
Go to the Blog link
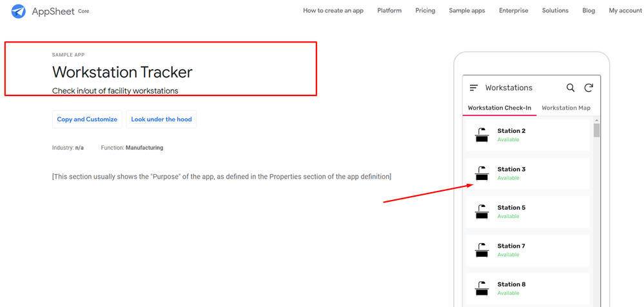(589, 11)
